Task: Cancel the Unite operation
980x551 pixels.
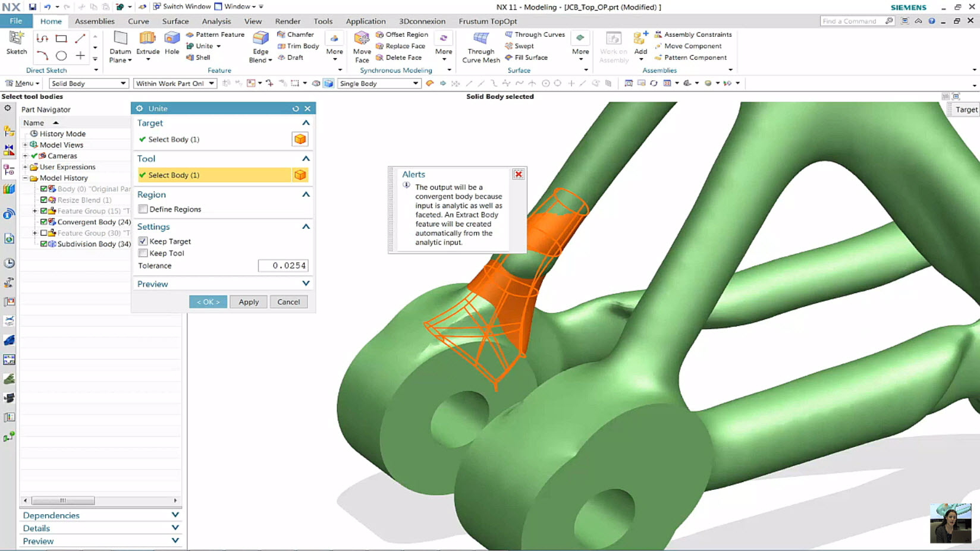Action: tap(288, 301)
